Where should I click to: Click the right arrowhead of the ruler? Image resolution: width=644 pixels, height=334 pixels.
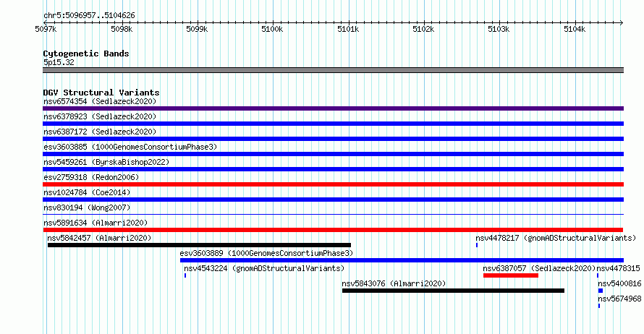point(622,22)
